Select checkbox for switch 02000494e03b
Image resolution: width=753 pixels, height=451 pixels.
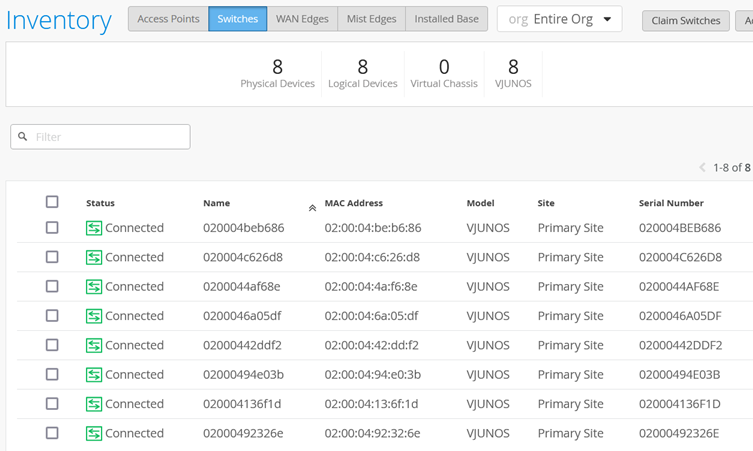(x=52, y=375)
